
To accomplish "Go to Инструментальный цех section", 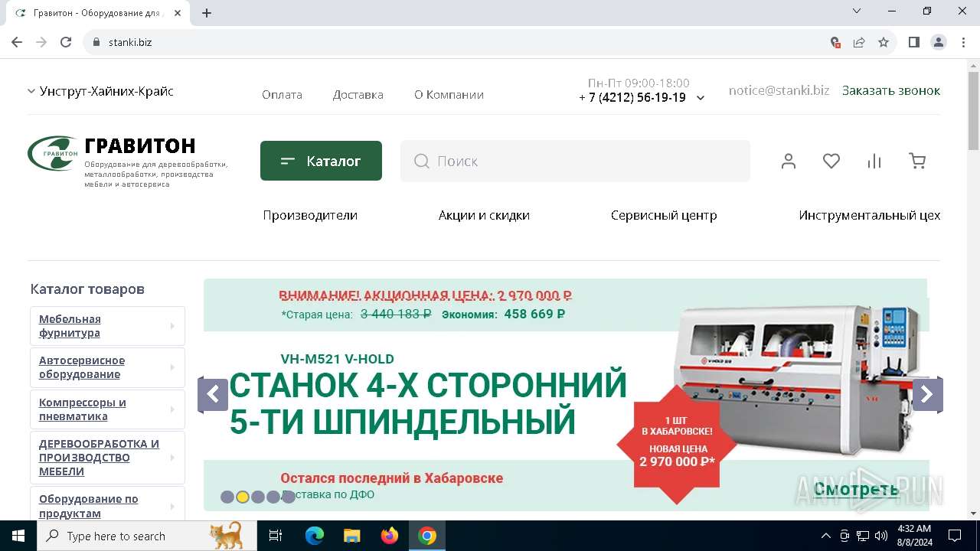I will (x=869, y=215).
